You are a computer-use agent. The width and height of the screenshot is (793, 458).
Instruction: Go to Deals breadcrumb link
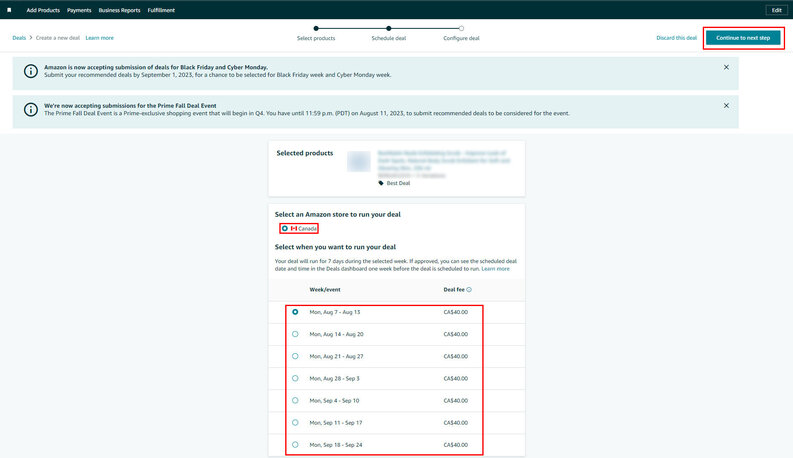[x=19, y=38]
